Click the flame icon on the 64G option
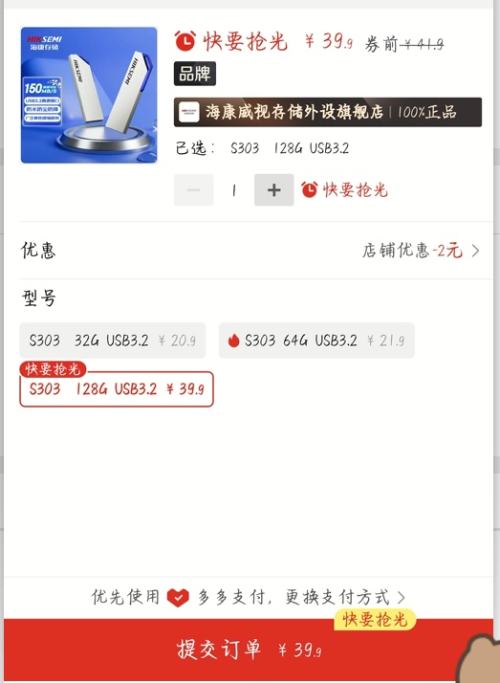Screen dimensions: 500x683 (x=234, y=341)
